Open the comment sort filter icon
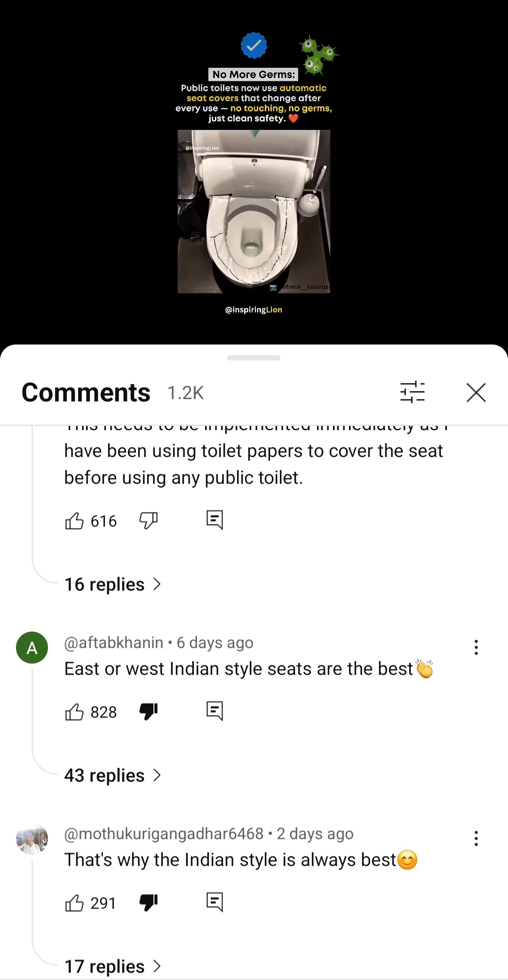 tap(412, 392)
